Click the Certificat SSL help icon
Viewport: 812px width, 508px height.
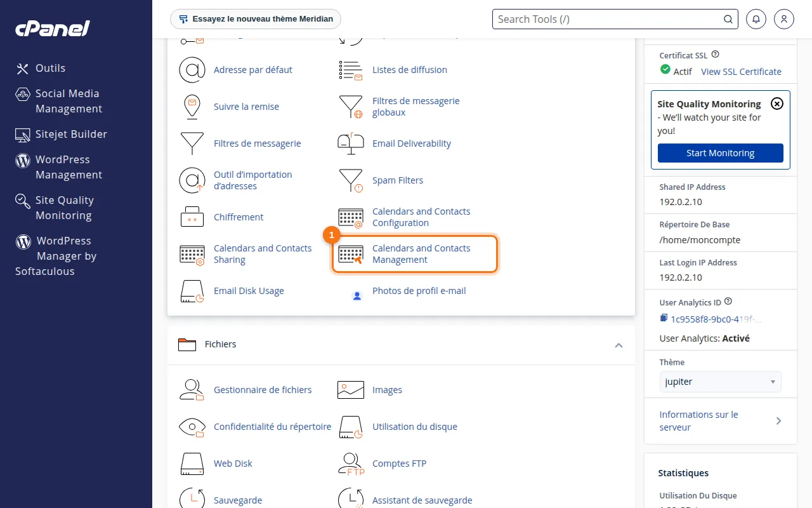tap(716, 55)
